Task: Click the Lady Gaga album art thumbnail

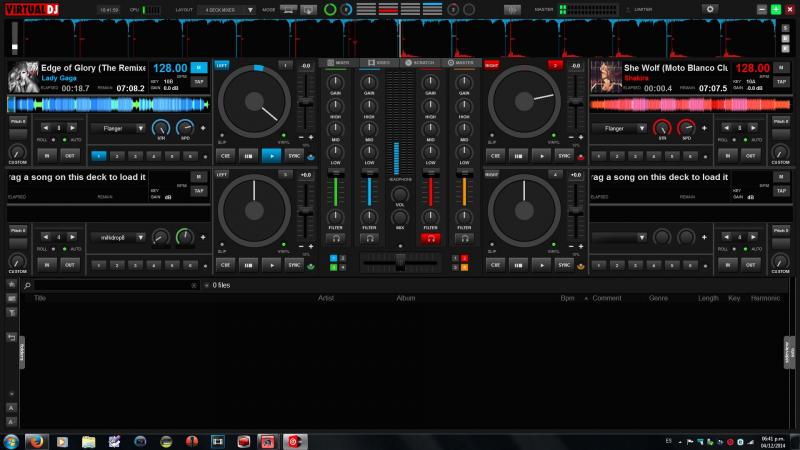Action: 23,77
